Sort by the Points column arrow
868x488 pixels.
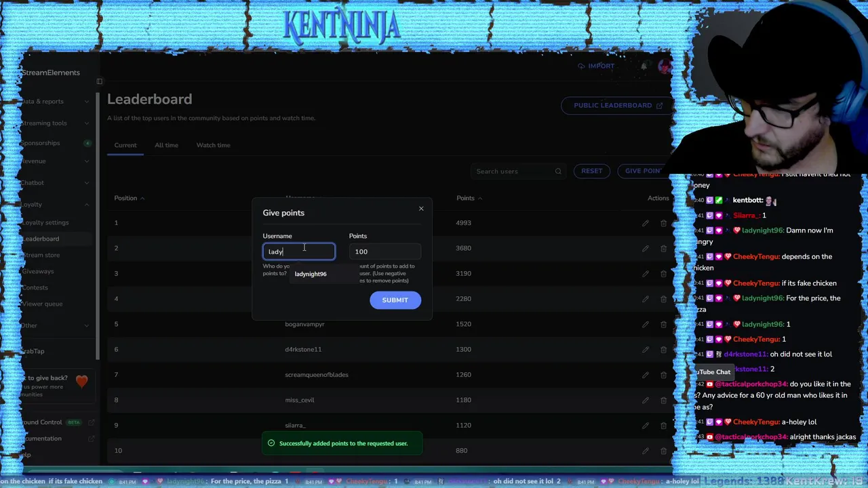tap(479, 199)
